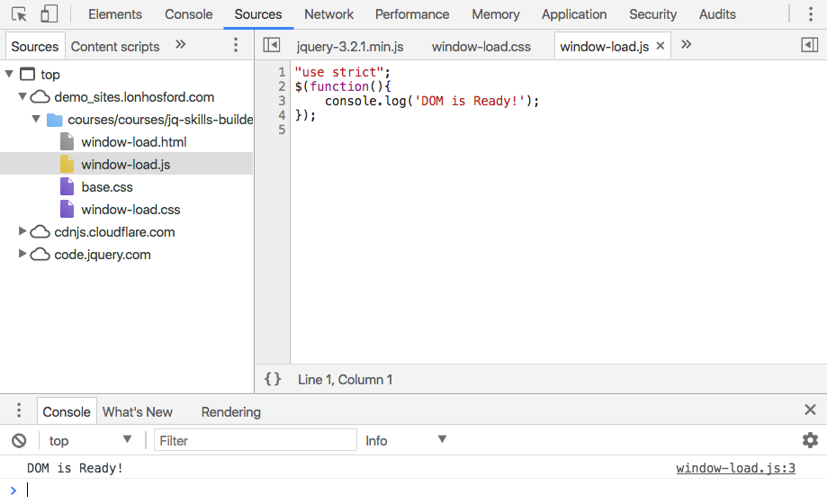Image resolution: width=827 pixels, height=504 pixels.
Task: Open the Network panel tab
Action: (x=328, y=14)
